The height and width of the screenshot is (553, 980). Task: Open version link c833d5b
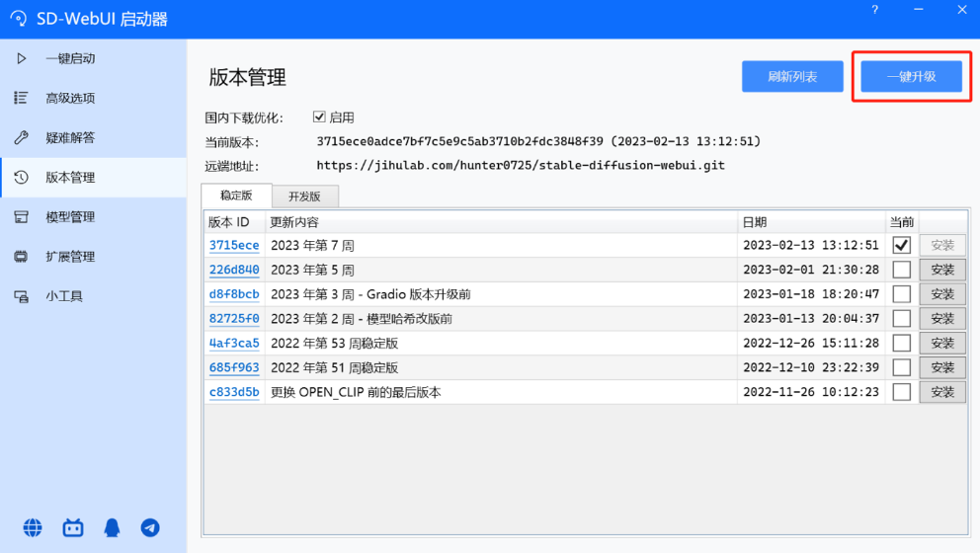pyautogui.click(x=234, y=392)
